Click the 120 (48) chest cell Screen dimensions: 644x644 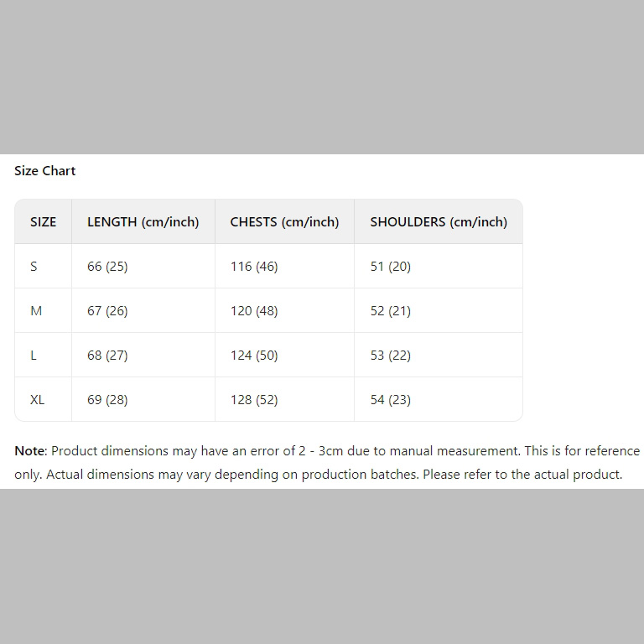tap(254, 311)
